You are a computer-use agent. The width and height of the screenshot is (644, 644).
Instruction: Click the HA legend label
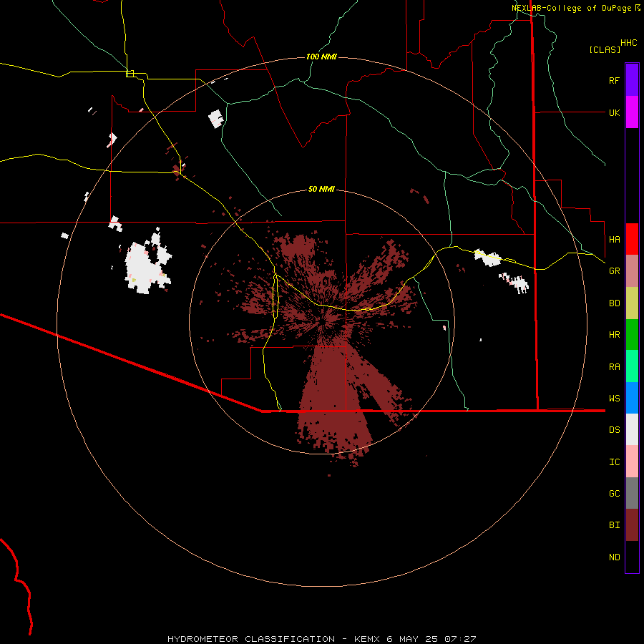coord(614,240)
